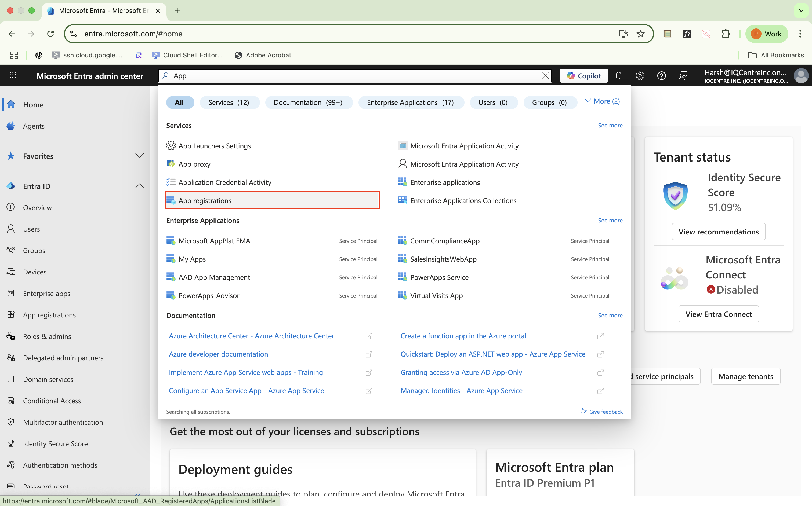Clear the search box with X
The height and width of the screenshot is (506, 812).
click(x=545, y=76)
